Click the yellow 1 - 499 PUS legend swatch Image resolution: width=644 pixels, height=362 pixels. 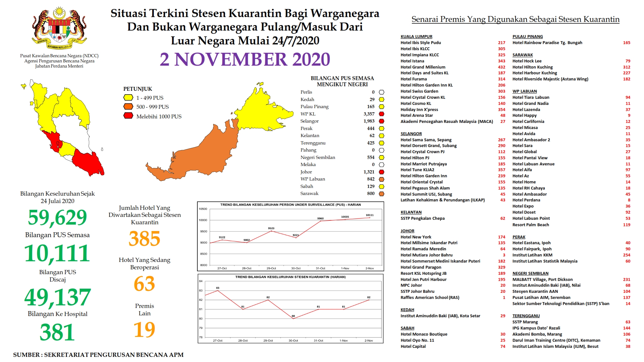click(x=128, y=97)
